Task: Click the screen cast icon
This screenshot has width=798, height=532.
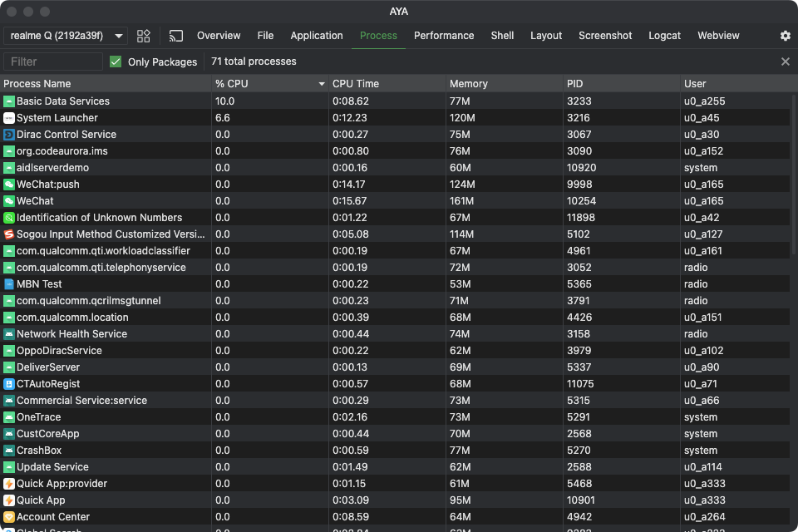Action: [x=176, y=36]
